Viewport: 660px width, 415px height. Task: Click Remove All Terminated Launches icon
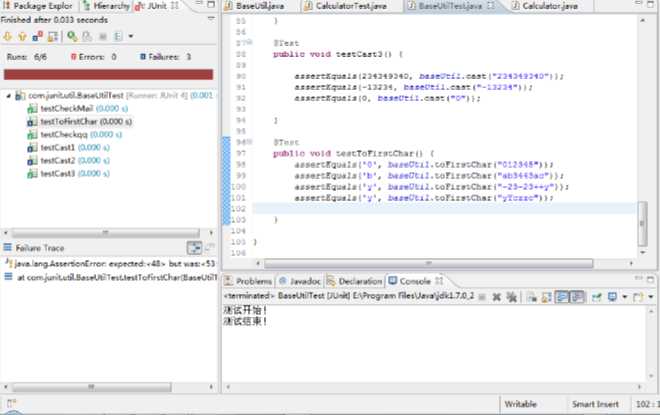(x=511, y=297)
